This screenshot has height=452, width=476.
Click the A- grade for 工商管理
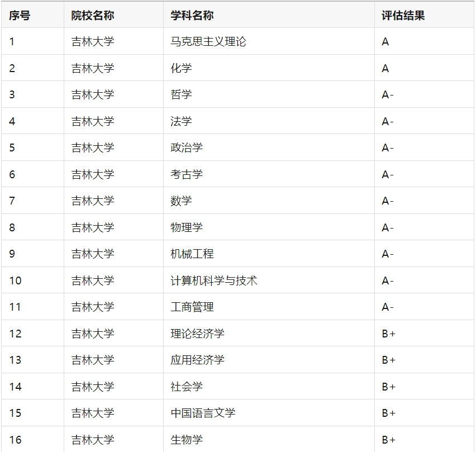(388, 307)
